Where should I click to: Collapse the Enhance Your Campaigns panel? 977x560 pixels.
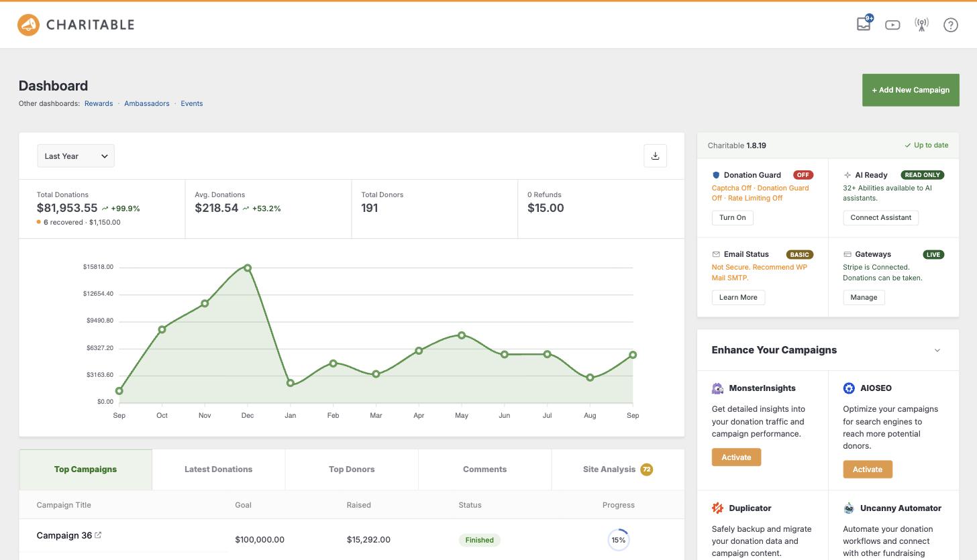(937, 350)
